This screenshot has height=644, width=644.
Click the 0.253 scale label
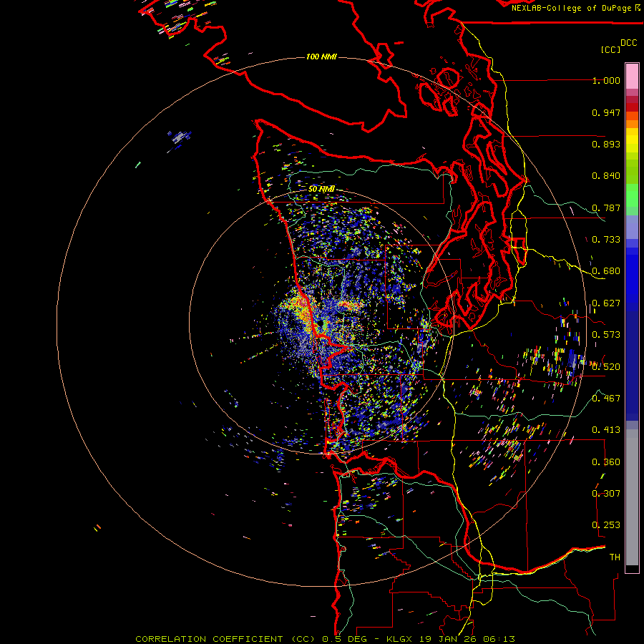point(606,525)
